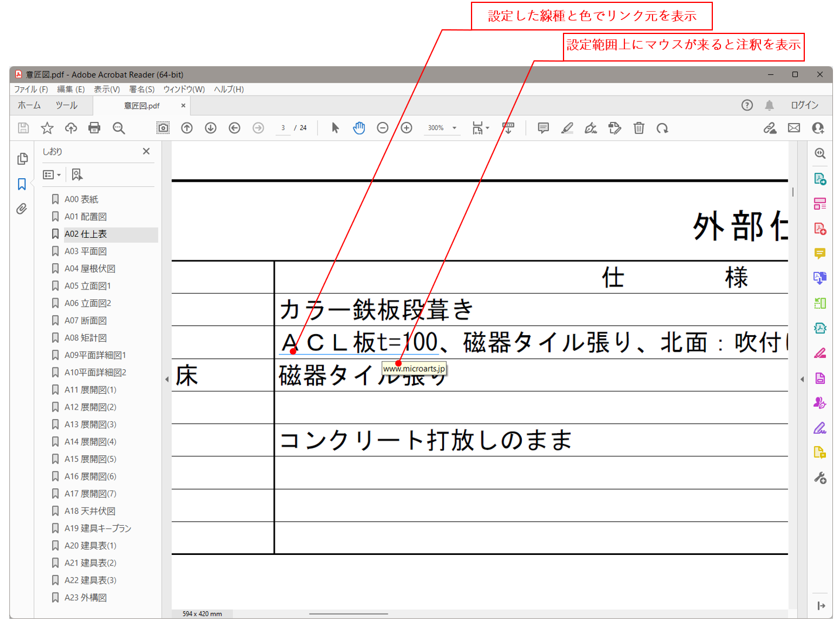Viewport: 840px width, 627px height.
Task: Select the Highlight text tool
Action: click(567, 128)
